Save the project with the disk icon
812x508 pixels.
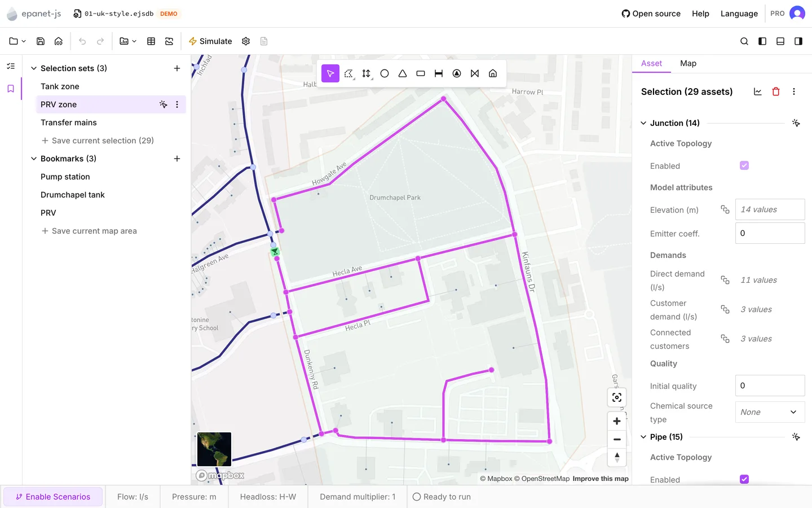tap(41, 41)
